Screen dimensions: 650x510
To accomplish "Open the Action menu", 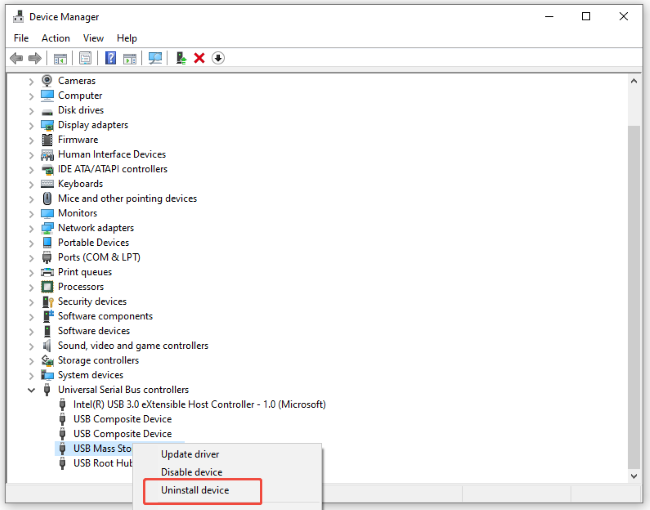I will (x=56, y=38).
